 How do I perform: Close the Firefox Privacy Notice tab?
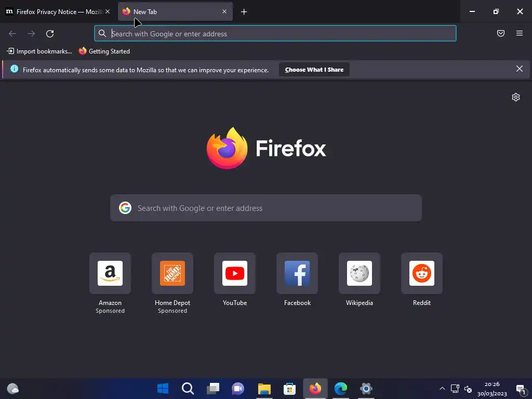point(108,11)
